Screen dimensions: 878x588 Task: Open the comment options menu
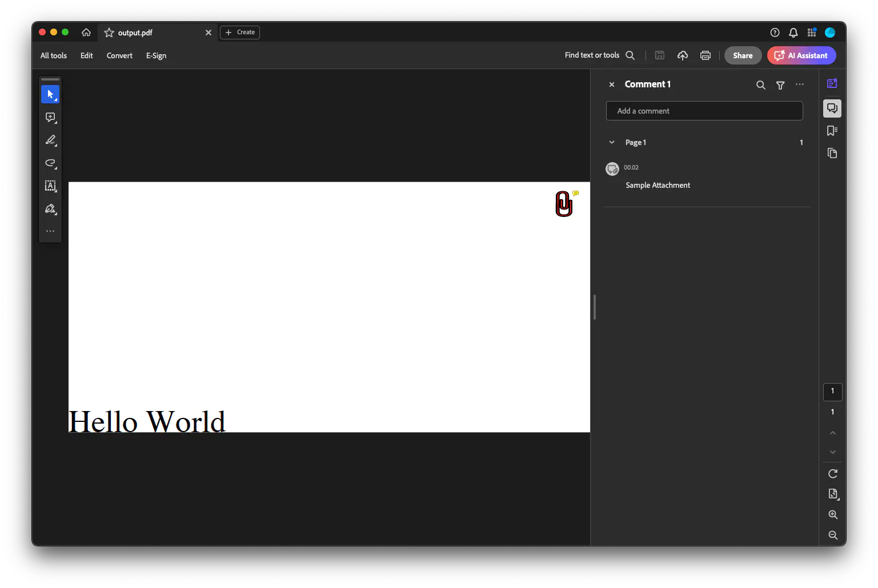tap(799, 84)
